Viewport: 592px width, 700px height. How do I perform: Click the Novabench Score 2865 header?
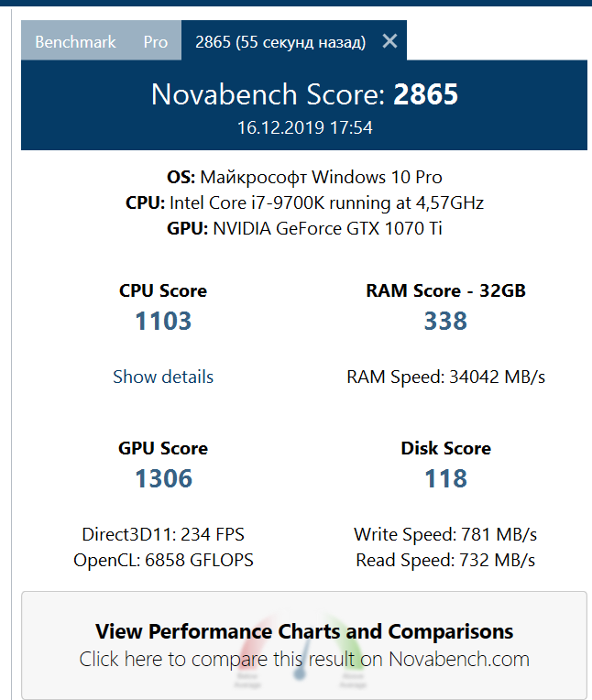click(x=304, y=94)
